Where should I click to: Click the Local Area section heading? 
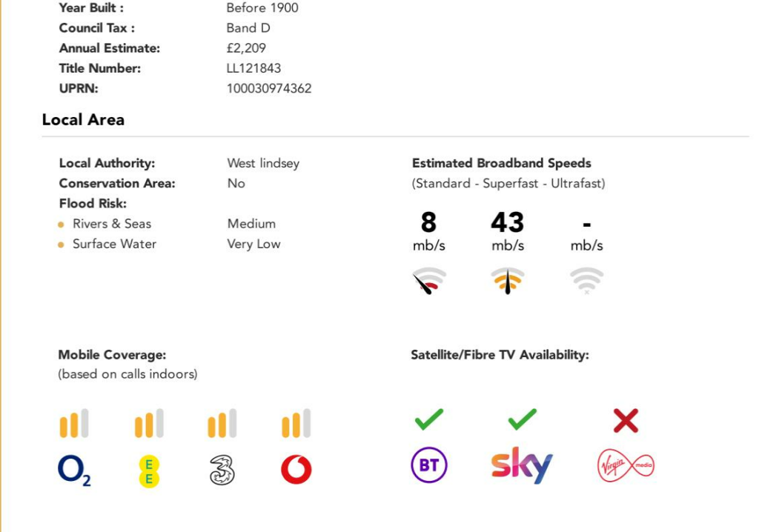[x=83, y=120]
